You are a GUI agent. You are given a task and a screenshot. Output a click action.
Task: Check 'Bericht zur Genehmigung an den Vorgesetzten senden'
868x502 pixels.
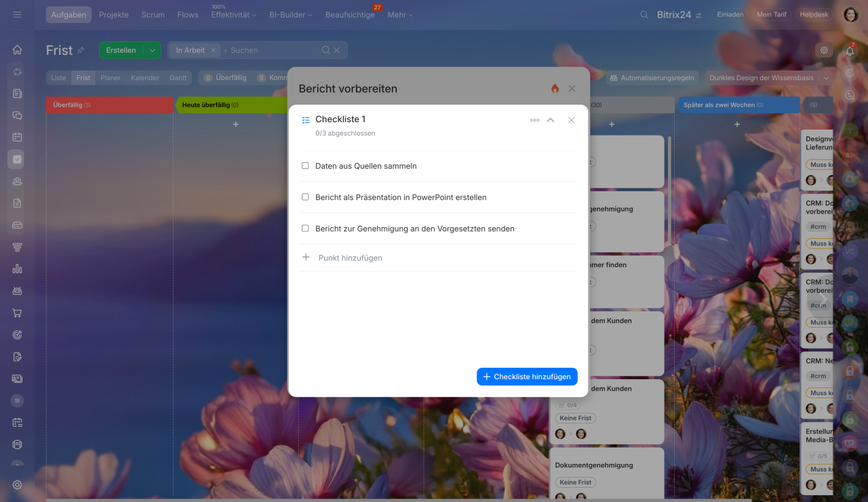coord(305,229)
